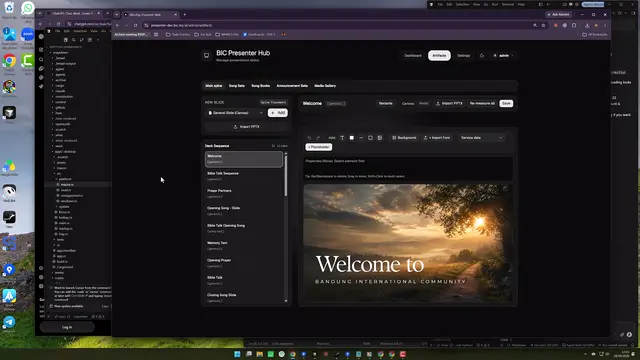Open the browser tab search dropdown

click(117, 15)
